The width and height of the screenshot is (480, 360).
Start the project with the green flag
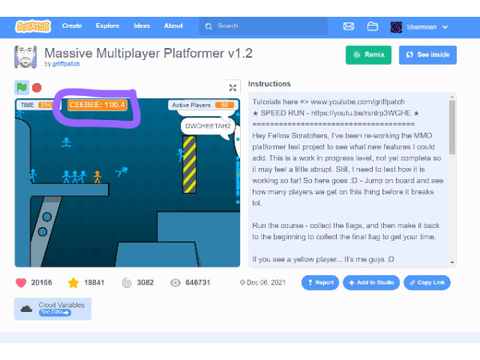(x=22, y=88)
